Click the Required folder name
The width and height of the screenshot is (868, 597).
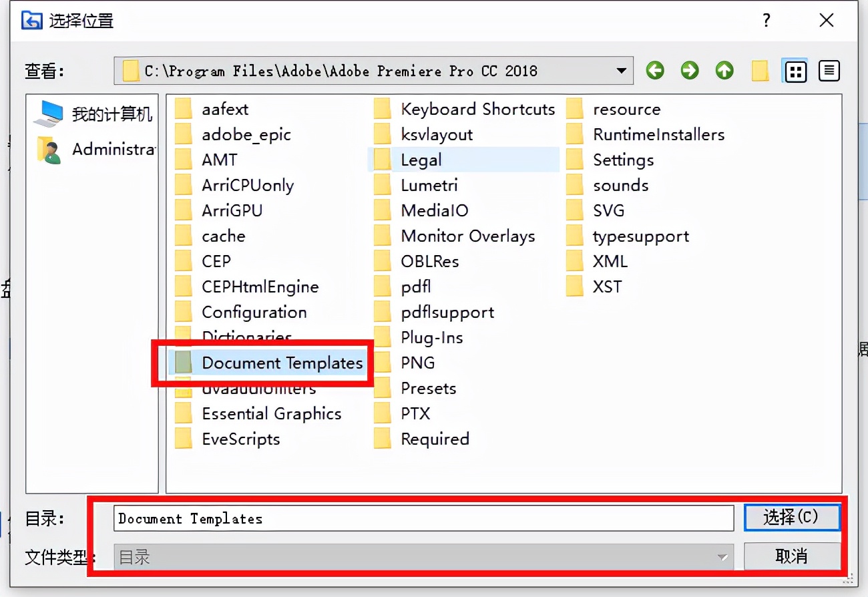[435, 439]
